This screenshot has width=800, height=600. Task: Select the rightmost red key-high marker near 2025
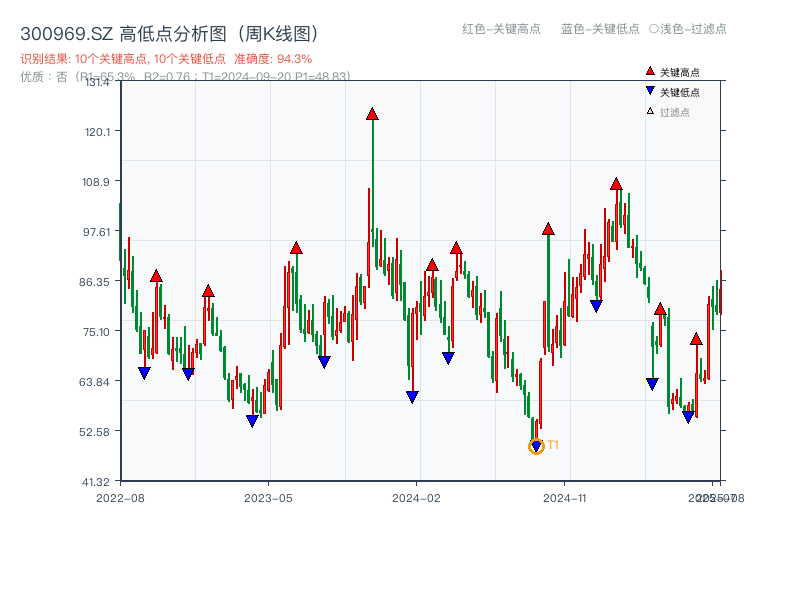coord(696,339)
